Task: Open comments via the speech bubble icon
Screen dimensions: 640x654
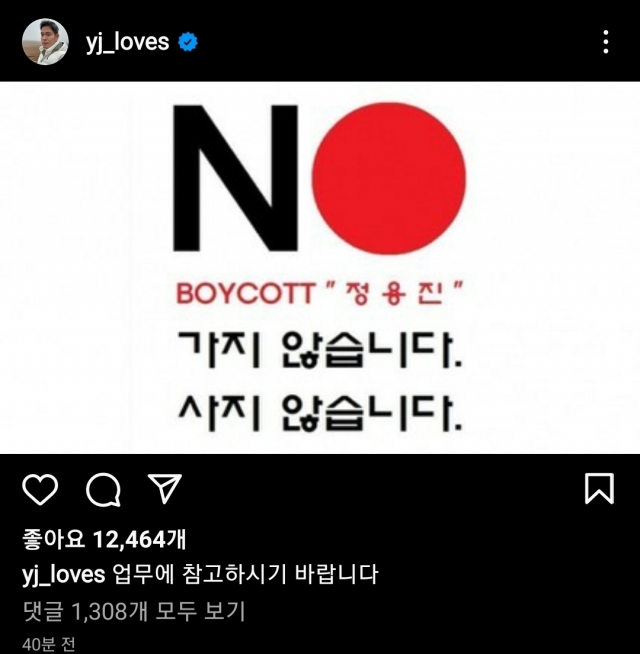Action: pyautogui.click(x=103, y=490)
